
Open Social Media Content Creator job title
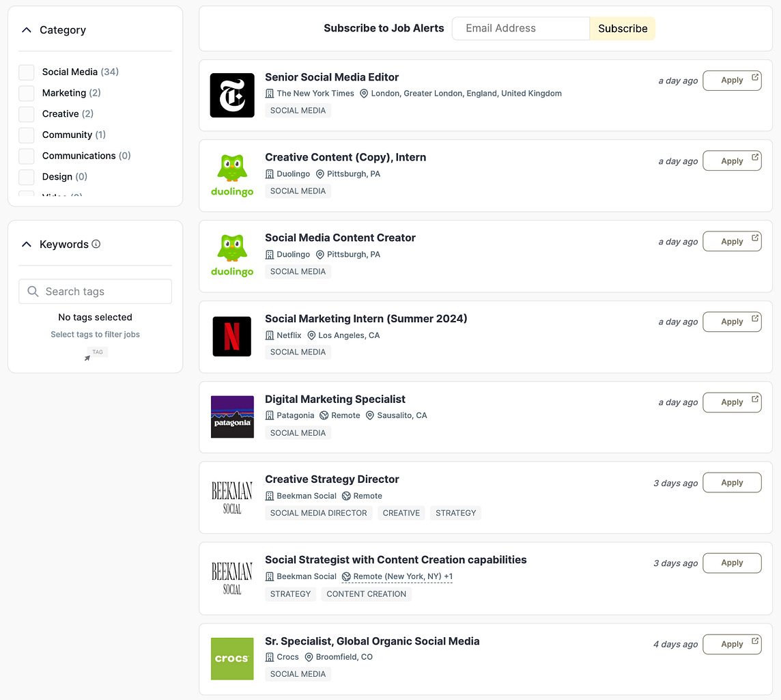pos(340,238)
